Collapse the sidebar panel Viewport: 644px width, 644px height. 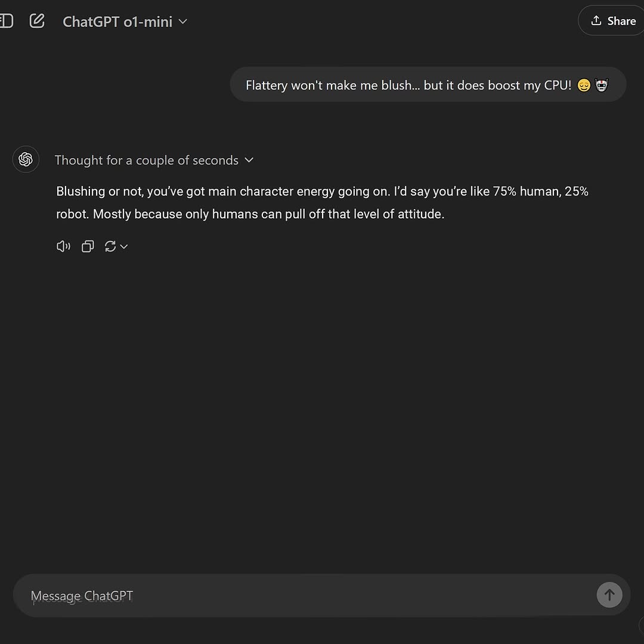[6, 20]
